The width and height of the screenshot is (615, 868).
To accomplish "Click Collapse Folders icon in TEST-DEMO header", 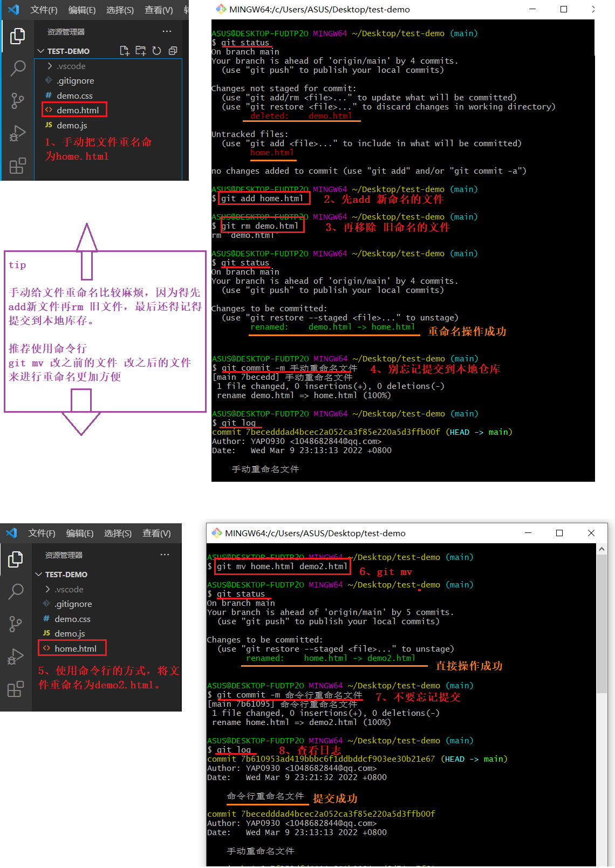I will pos(173,51).
